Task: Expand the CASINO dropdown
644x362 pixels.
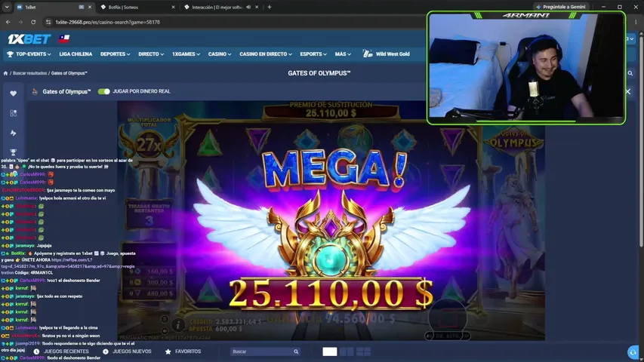Action: click(219, 54)
